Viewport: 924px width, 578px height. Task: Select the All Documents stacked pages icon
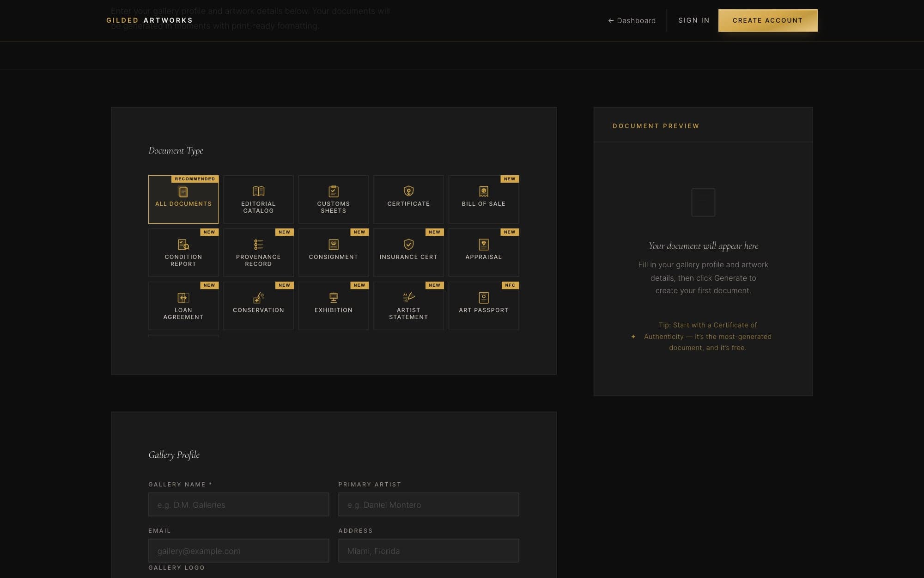[x=183, y=191]
